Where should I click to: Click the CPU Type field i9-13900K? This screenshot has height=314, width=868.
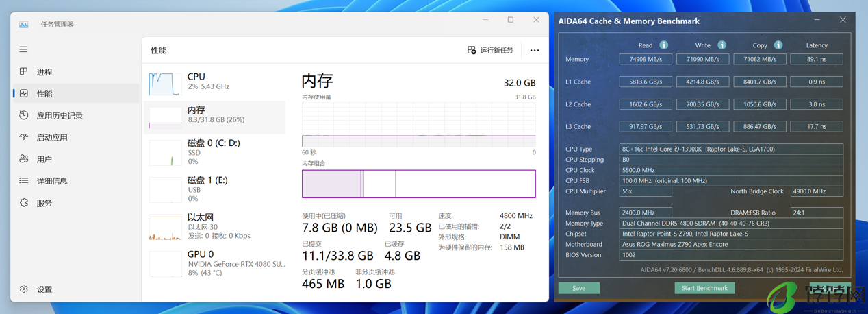tap(731, 149)
